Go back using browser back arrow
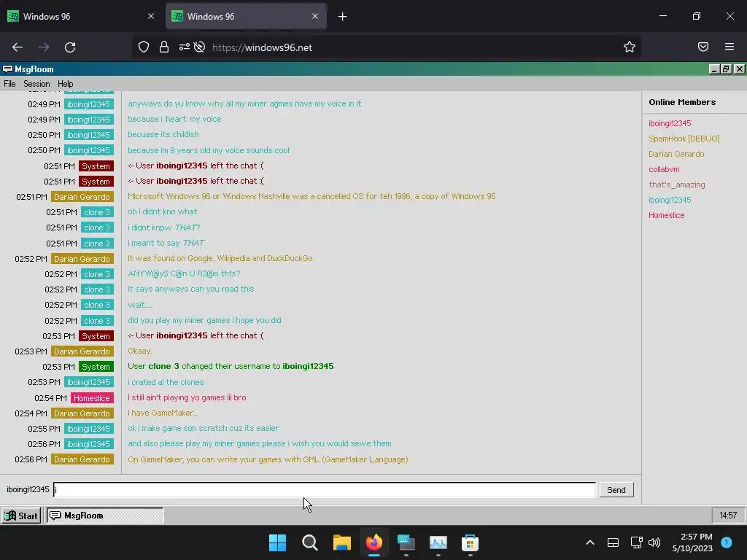 [18, 47]
